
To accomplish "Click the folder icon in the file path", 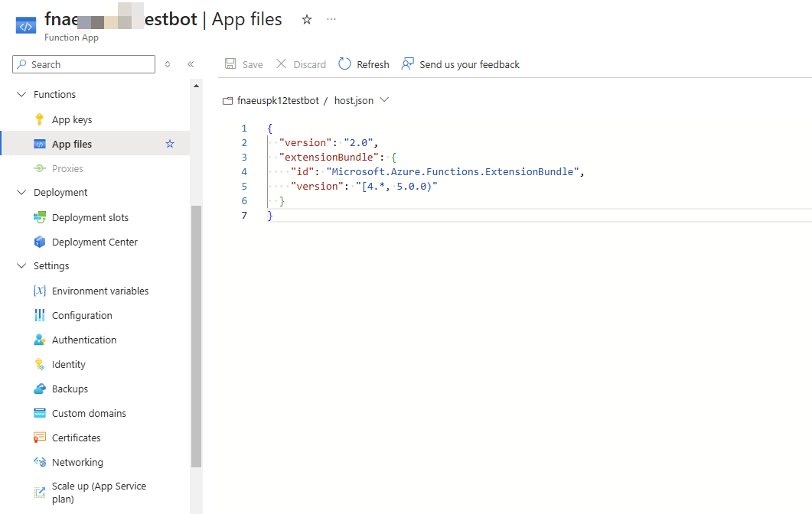I will [x=227, y=101].
